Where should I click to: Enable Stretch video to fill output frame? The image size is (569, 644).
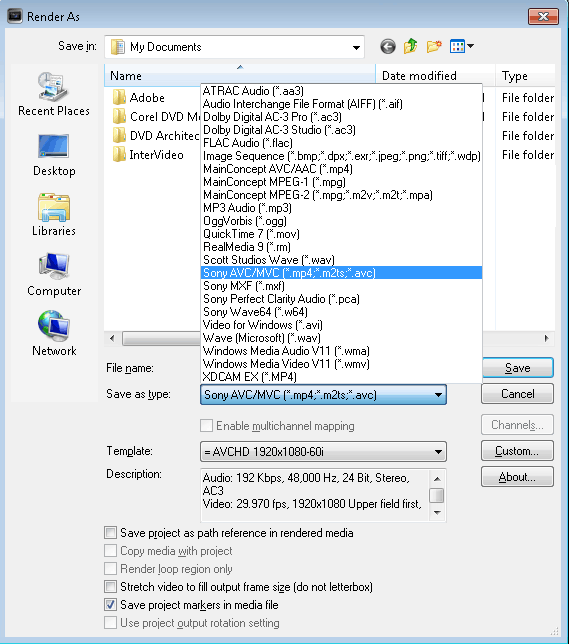[x=110, y=587]
